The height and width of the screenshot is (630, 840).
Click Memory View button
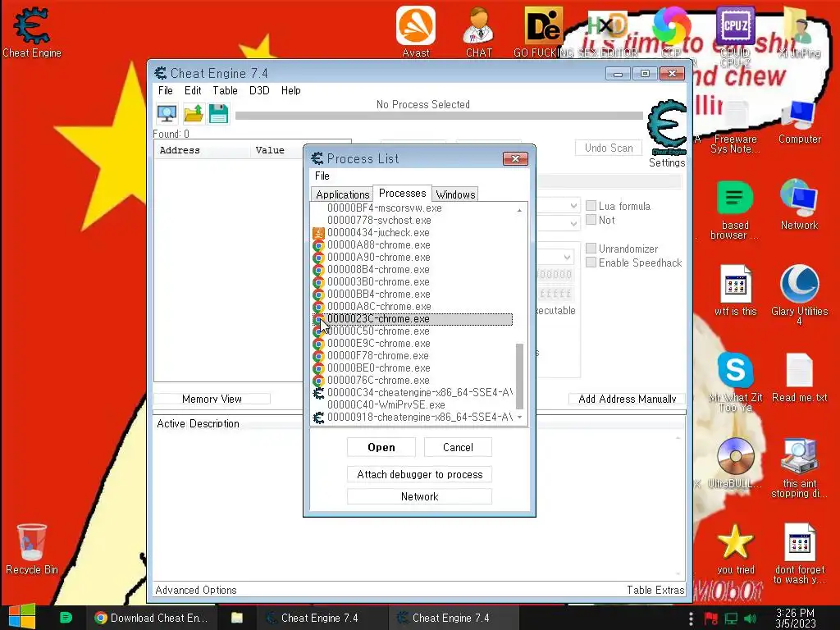tap(212, 399)
